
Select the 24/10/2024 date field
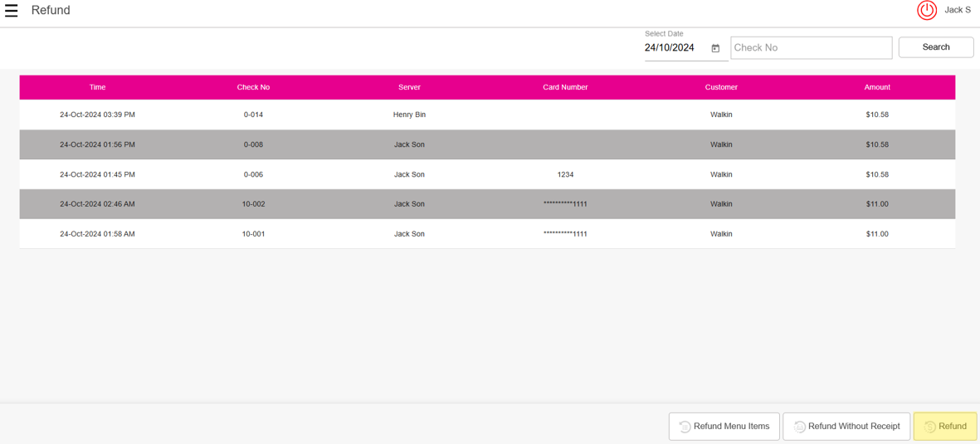(670, 48)
